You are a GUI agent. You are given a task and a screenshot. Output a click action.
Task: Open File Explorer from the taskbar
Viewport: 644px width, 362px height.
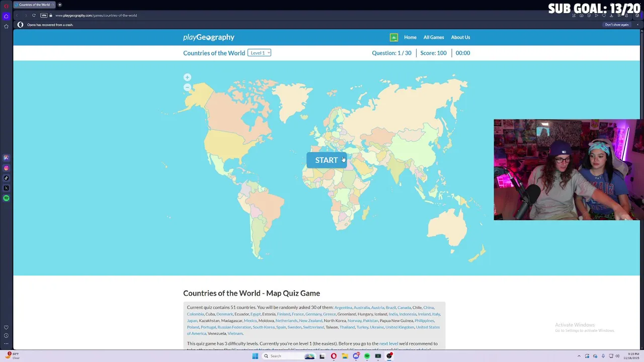pyautogui.click(x=345, y=356)
